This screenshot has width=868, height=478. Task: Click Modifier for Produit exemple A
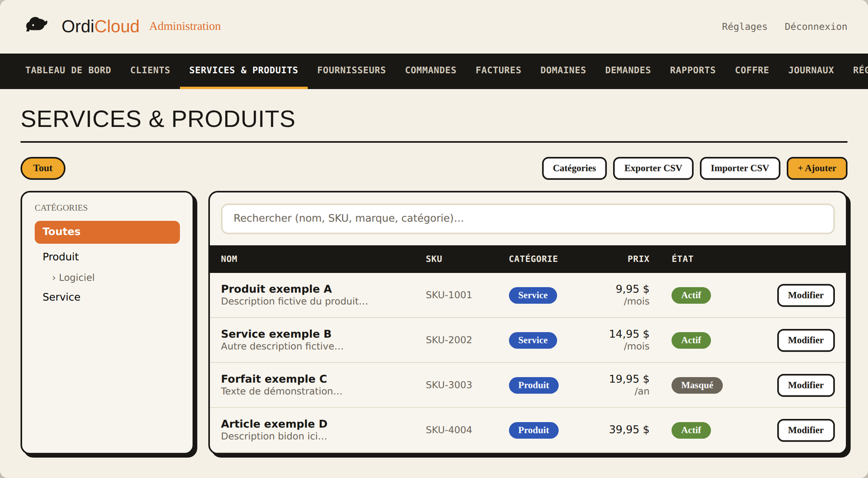806,295
